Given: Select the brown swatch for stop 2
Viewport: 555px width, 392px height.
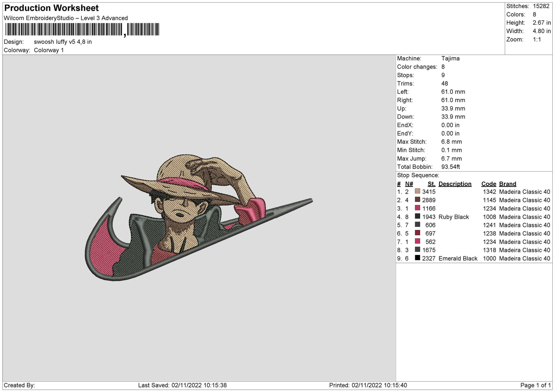Looking at the screenshot, I should (x=417, y=200).
